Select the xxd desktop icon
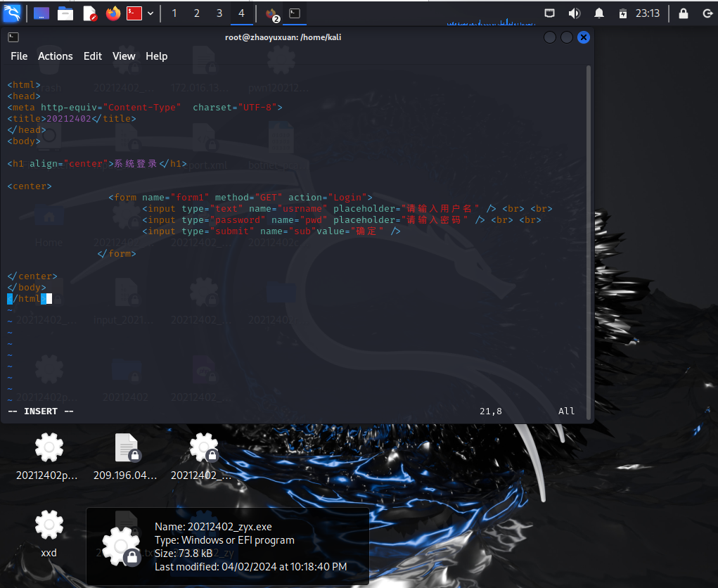 (49, 534)
